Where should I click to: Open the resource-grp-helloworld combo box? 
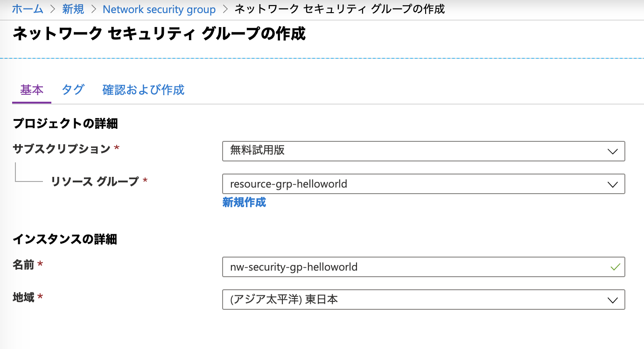pos(424,184)
